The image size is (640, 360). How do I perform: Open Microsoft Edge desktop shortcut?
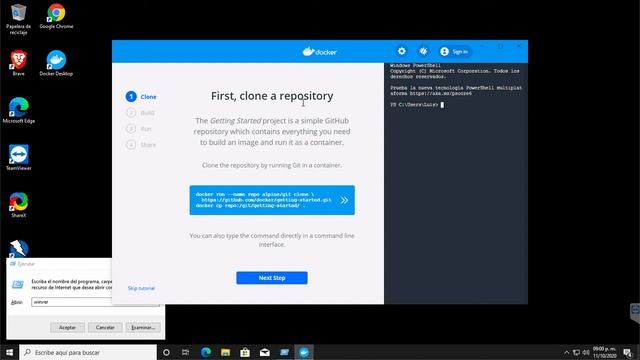pos(18,111)
